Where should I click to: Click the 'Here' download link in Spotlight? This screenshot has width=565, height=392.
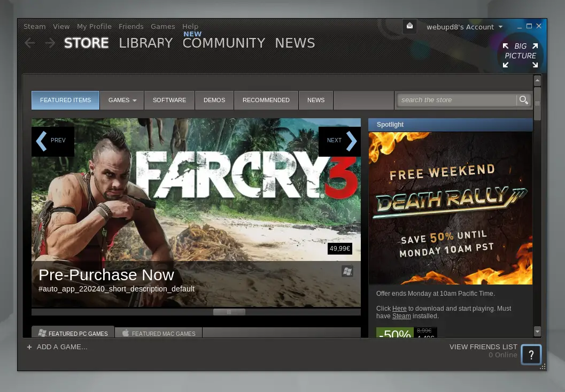point(399,309)
